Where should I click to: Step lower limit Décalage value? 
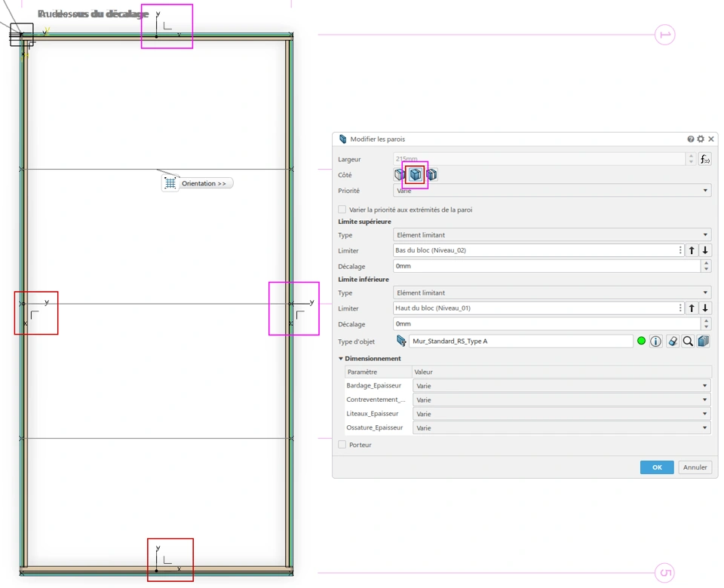coord(706,323)
